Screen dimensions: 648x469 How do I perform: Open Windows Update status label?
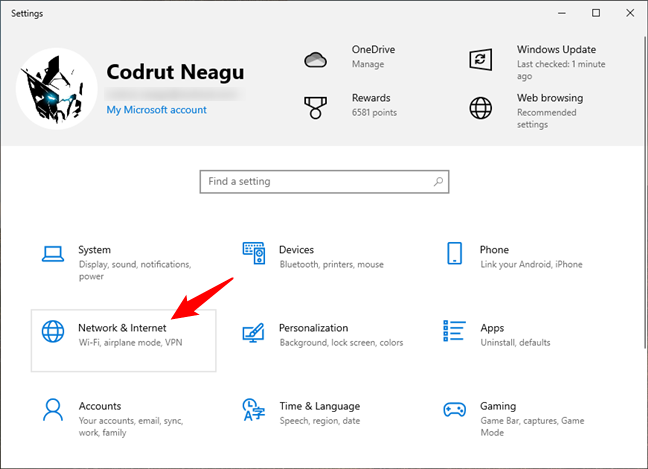coord(561,70)
